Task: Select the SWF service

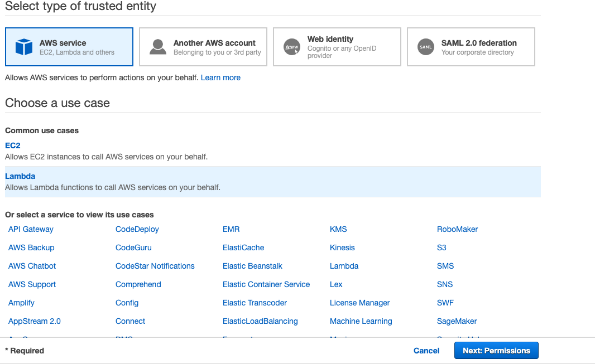Action: point(445,303)
